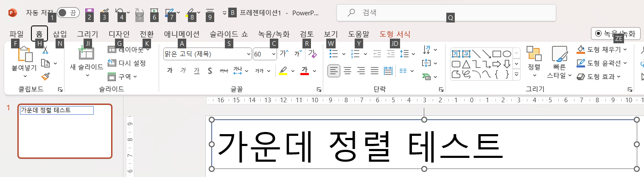The height and width of the screenshot is (177, 644).
Task: Open the 빠른 스타일 gallery
Action: pyautogui.click(x=560, y=62)
